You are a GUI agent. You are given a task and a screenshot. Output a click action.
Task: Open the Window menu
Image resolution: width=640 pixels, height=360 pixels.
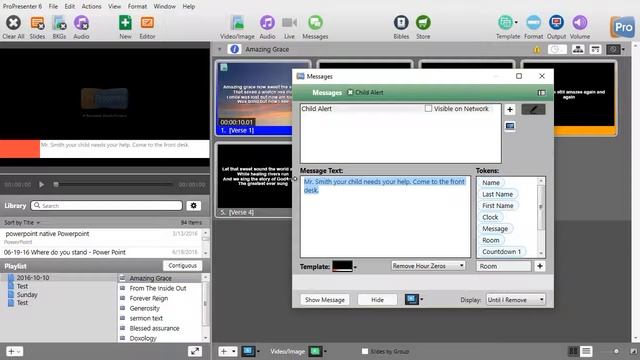click(x=164, y=7)
